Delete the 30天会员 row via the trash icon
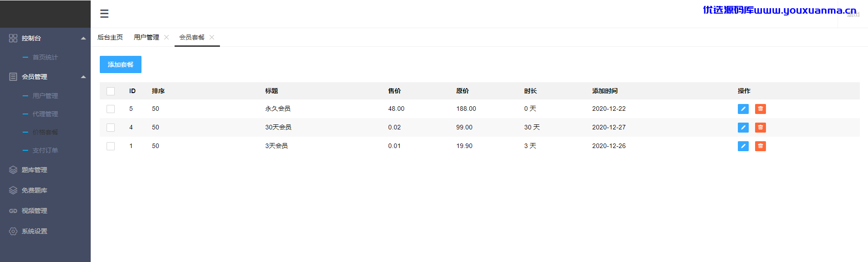Screen dimensions: 868x262 pos(761,128)
